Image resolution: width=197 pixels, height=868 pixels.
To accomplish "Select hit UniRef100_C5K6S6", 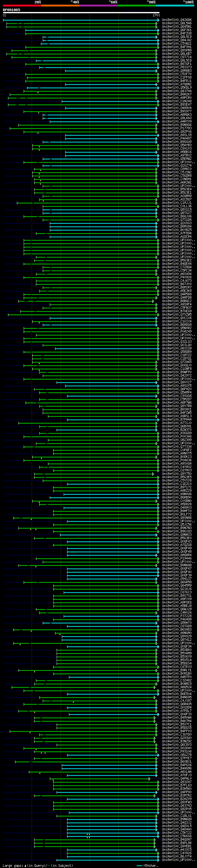I will coord(177,836).
